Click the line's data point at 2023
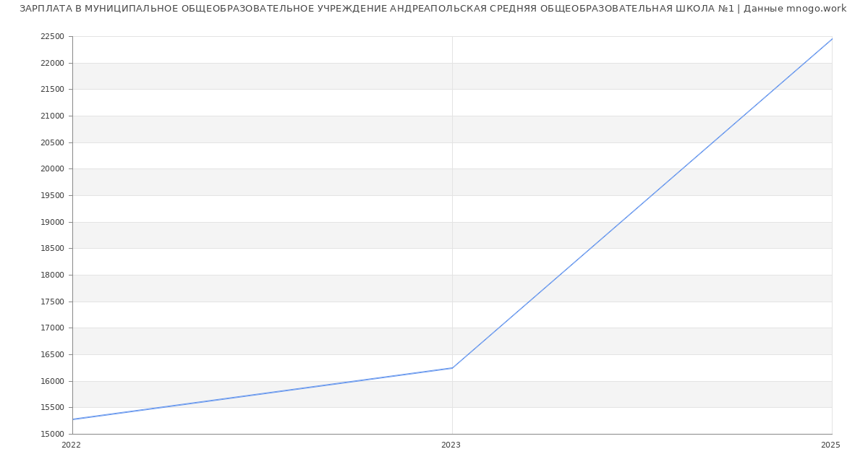This screenshot has height=470, width=868. click(x=452, y=368)
